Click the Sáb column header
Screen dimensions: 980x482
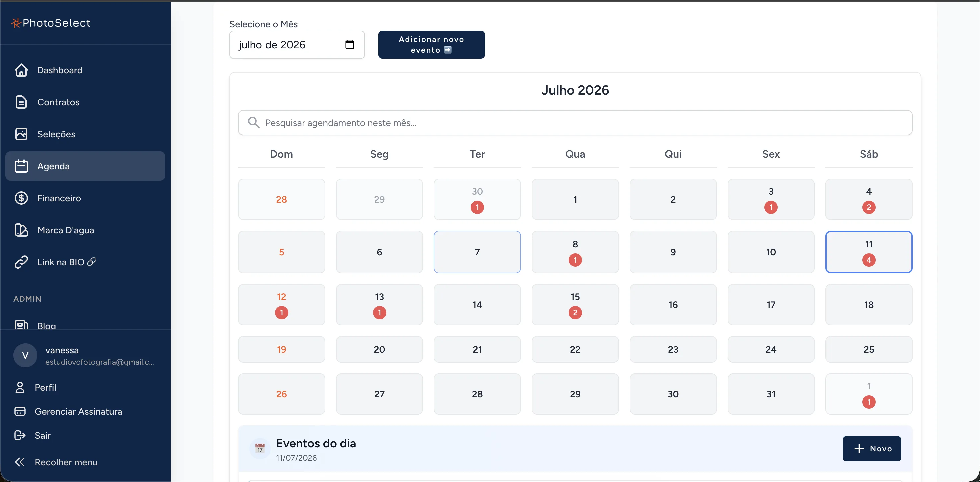pyautogui.click(x=869, y=154)
